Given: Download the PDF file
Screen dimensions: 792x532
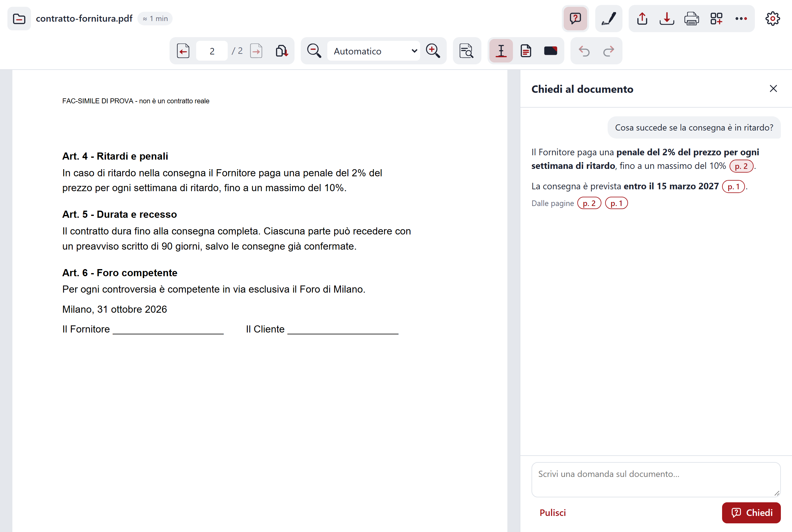Looking at the screenshot, I should pyautogui.click(x=667, y=19).
